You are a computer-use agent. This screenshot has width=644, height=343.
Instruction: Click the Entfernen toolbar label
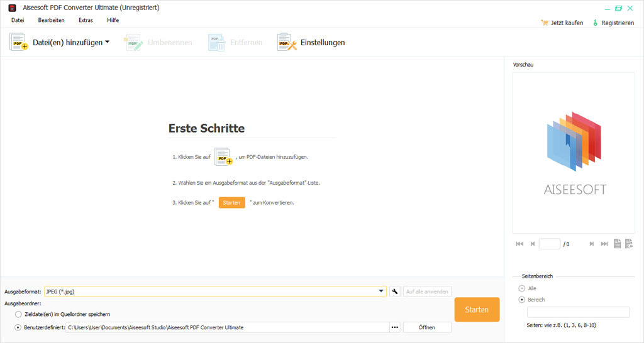247,42
